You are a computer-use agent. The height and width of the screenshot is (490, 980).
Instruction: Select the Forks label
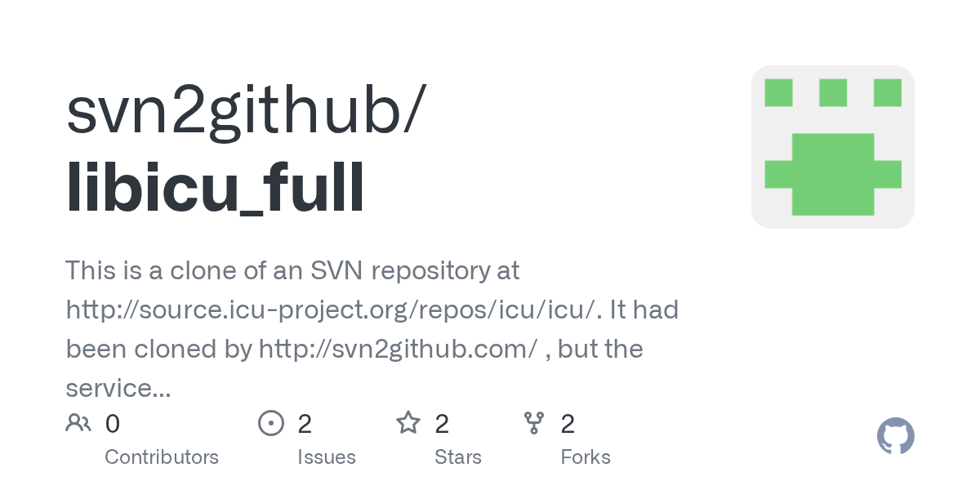(x=586, y=457)
